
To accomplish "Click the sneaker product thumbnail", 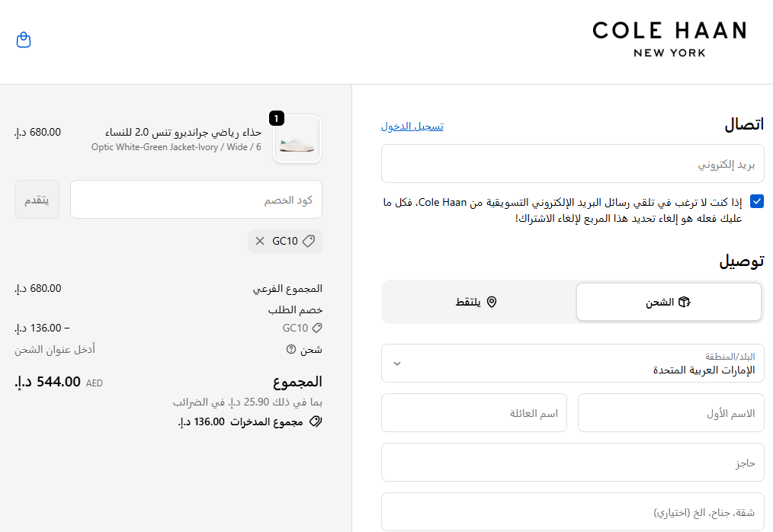I will pyautogui.click(x=297, y=139).
